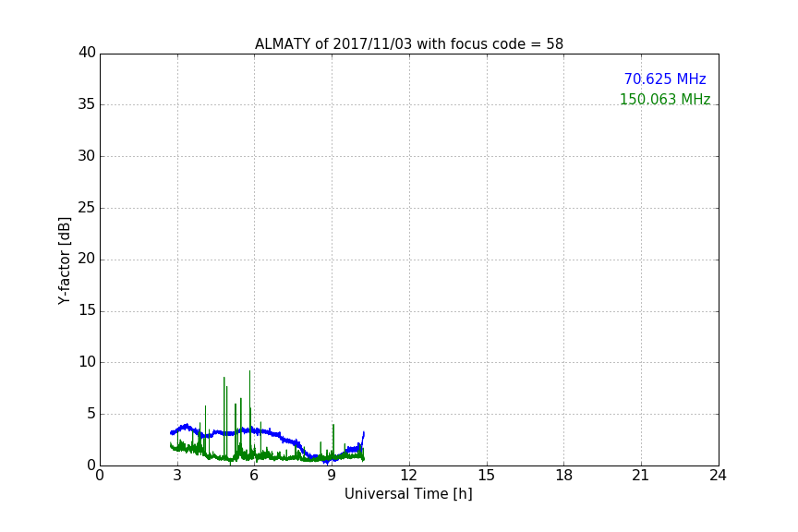Click the x-axis tick label 24
The height and width of the screenshot is (532, 798).
718,477
